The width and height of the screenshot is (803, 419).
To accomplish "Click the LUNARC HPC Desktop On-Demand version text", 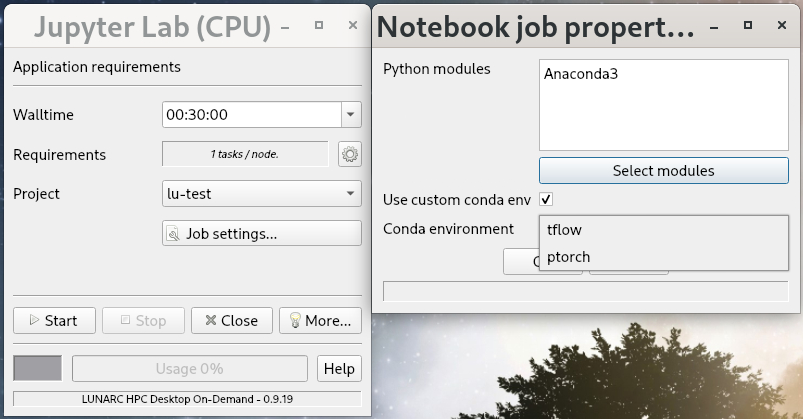I will (187, 399).
